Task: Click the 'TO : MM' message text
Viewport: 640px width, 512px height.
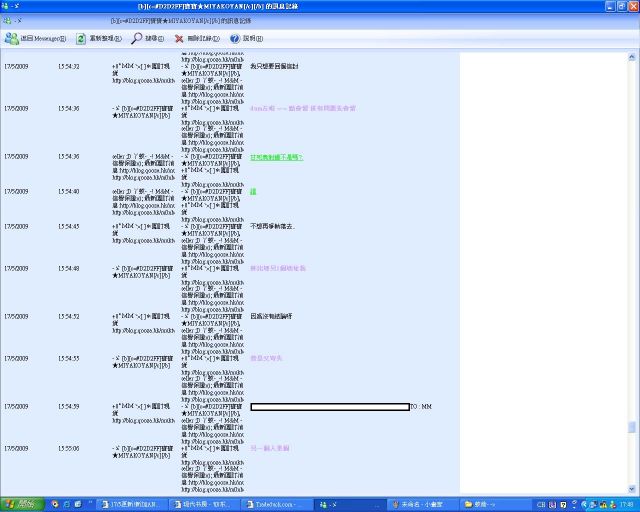Action: tap(421, 407)
